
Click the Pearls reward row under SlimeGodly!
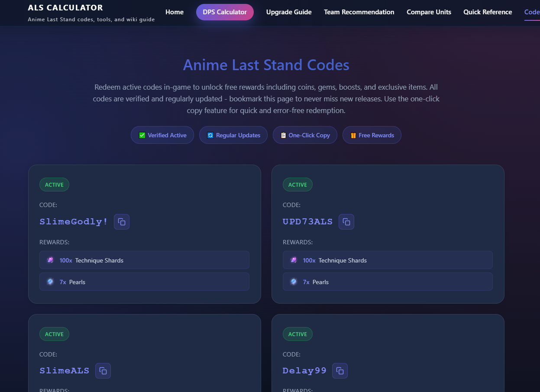pyautogui.click(x=144, y=282)
